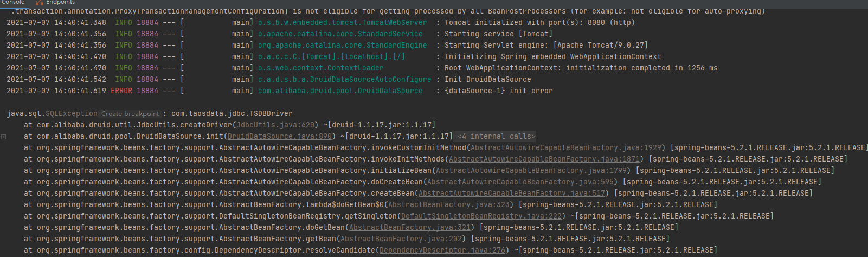Click '{dataSource-1} init error' message
This screenshot has height=257, width=868.
pos(498,91)
